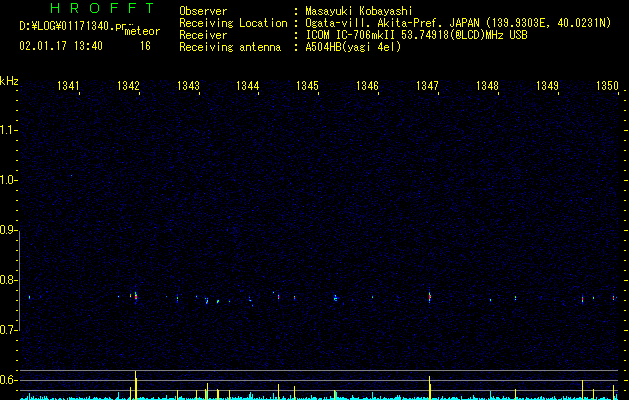Click the 'Receiving Location' label
This screenshot has width=629, height=400.
[x=233, y=23]
